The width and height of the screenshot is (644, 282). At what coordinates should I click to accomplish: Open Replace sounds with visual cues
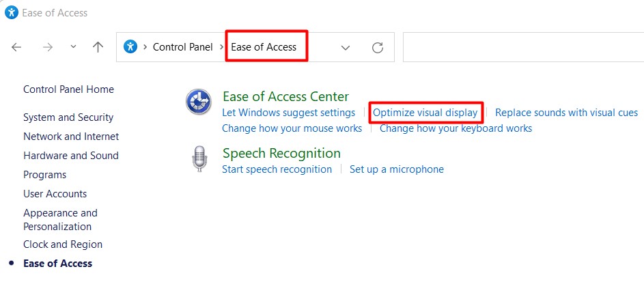566,113
